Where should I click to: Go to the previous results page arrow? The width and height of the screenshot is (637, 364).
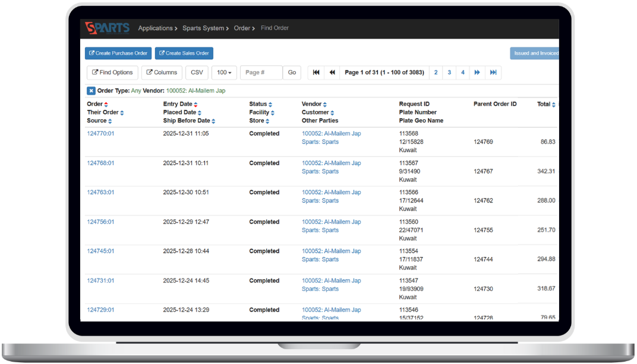click(x=332, y=72)
